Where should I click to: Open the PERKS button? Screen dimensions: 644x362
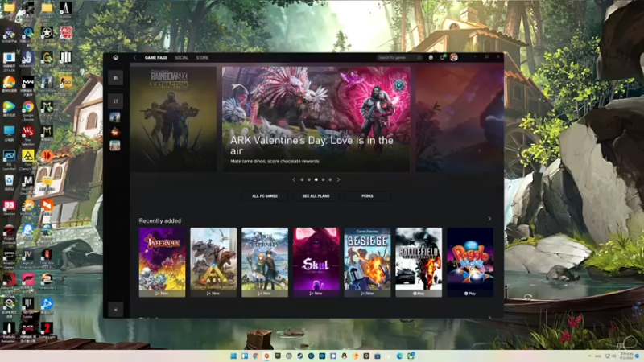[367, 196]
